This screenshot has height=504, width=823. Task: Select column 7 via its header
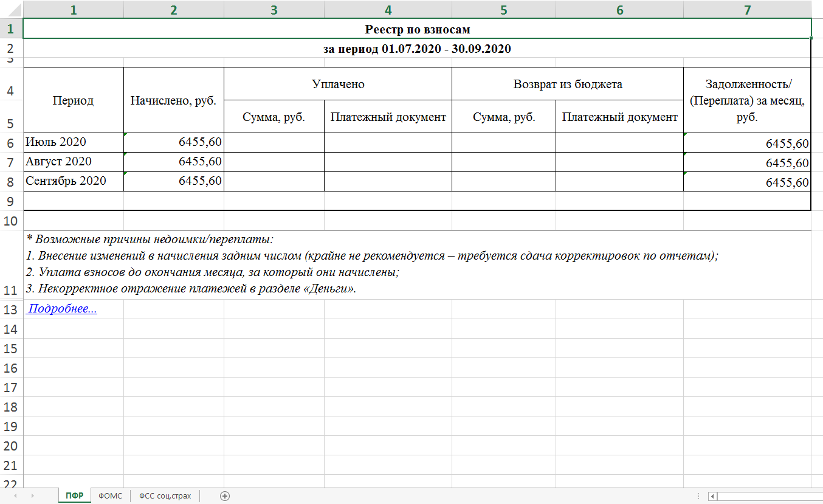[747, 9]
